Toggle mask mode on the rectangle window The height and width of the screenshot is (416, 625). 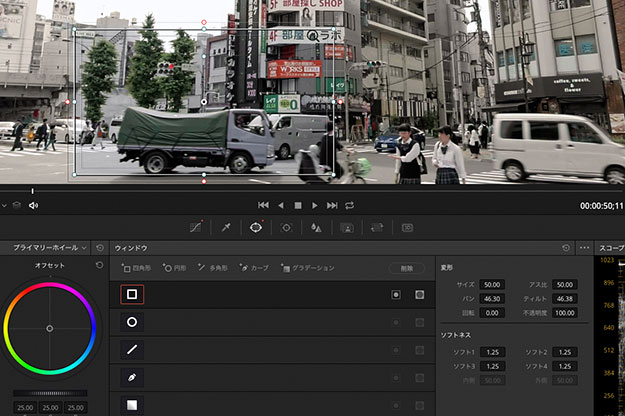(420, 295)
